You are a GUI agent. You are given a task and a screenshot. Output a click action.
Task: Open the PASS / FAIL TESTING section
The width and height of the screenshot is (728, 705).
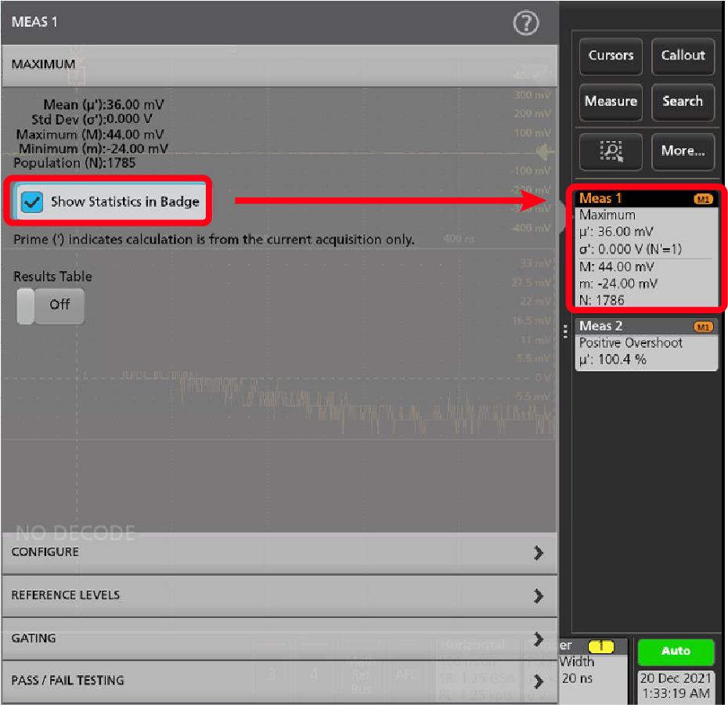pyautogui.click(x=279, y=681)
